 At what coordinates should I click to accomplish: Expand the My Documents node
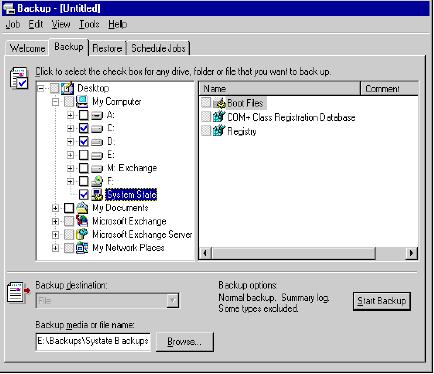[55, 208]
